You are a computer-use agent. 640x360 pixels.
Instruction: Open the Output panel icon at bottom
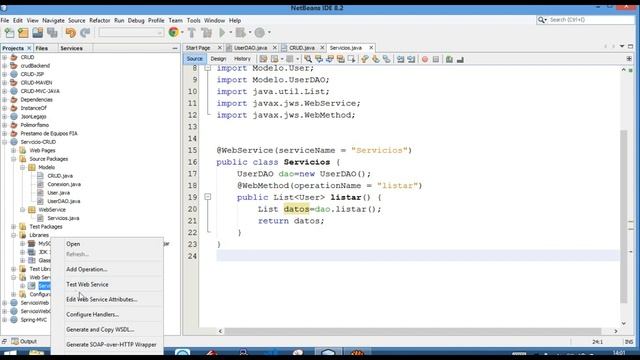coord(15,341)
